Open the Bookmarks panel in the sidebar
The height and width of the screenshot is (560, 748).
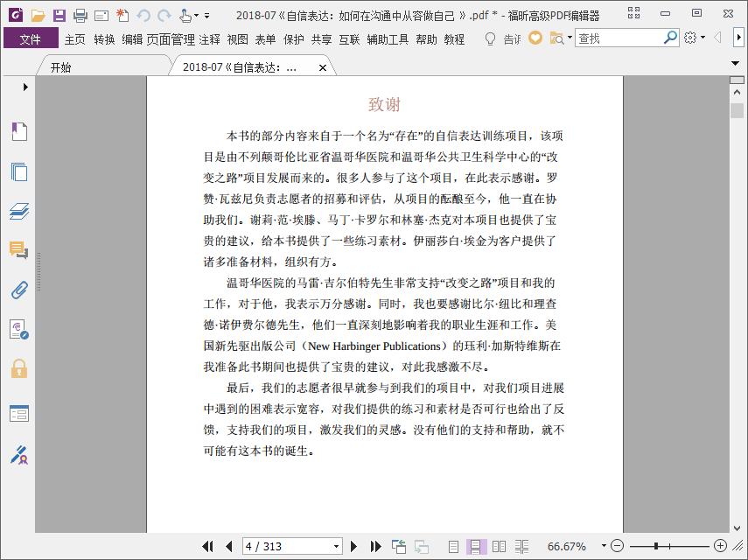(19, 131)
